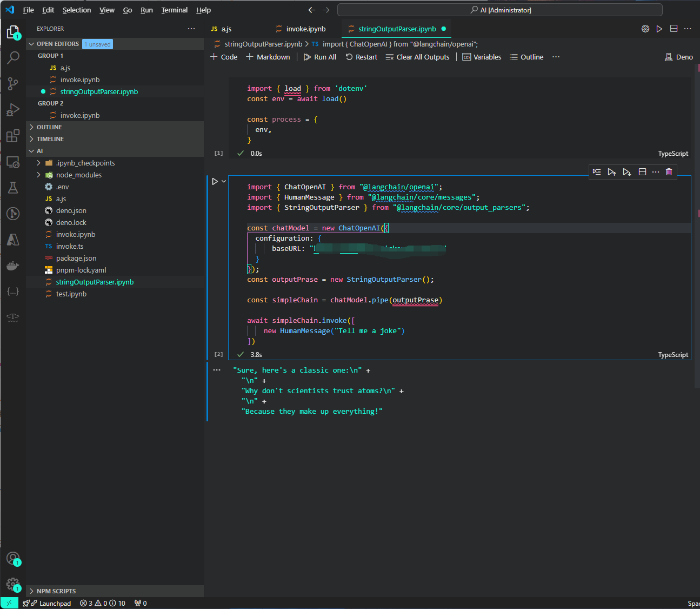This screenshot has height=609, width=700.
Task: Open pnpm-lock.yaml in the explorer
Action: (x=115, y=270)
